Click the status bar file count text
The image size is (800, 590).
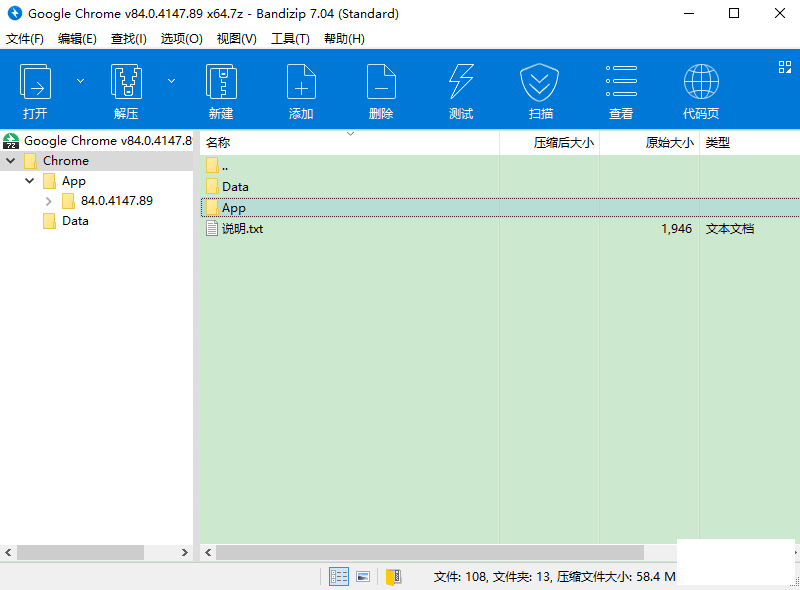555,577
